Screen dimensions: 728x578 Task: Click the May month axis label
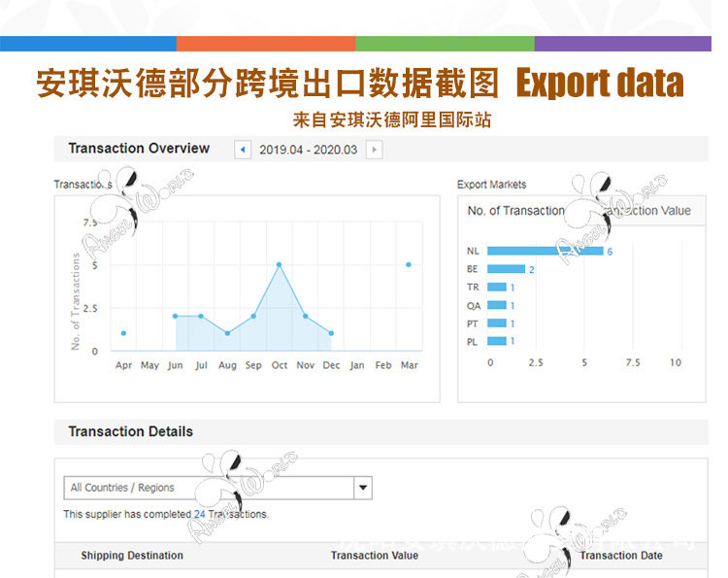149,365
